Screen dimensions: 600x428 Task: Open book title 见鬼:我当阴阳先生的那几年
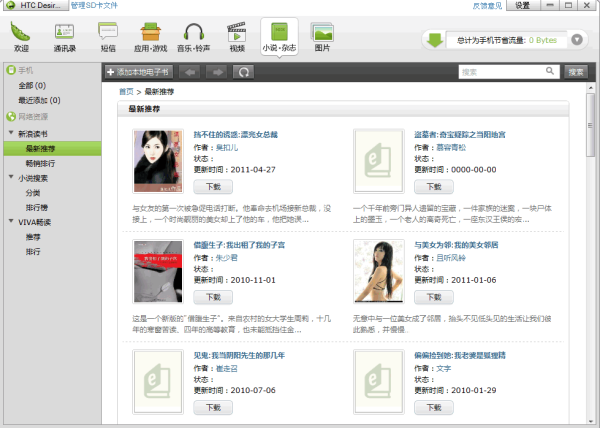[x=239, y=355]
